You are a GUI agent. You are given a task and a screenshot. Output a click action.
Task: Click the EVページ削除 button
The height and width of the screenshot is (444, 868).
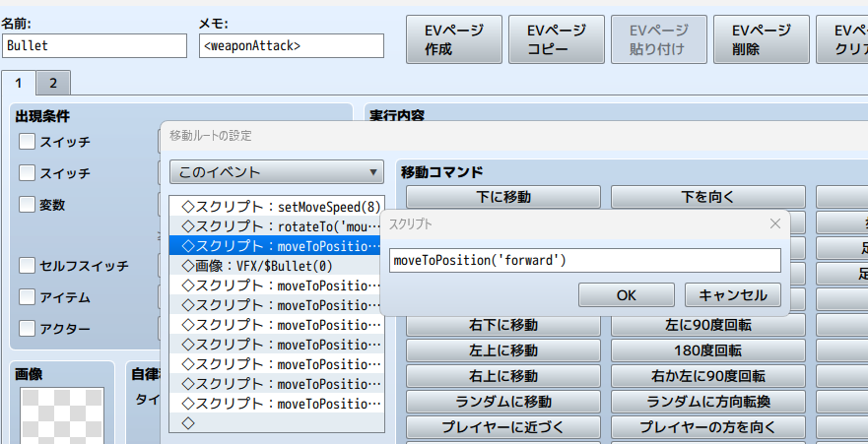pyautogui.click(x=761, y=39)
